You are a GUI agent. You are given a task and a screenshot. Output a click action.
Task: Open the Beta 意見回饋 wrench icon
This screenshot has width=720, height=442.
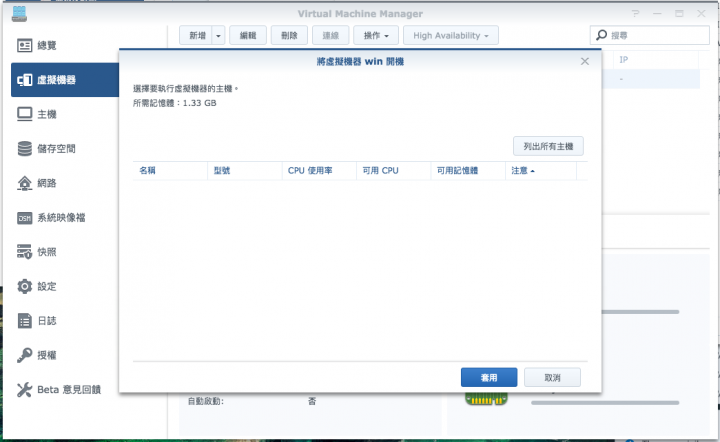coord(24,390)
